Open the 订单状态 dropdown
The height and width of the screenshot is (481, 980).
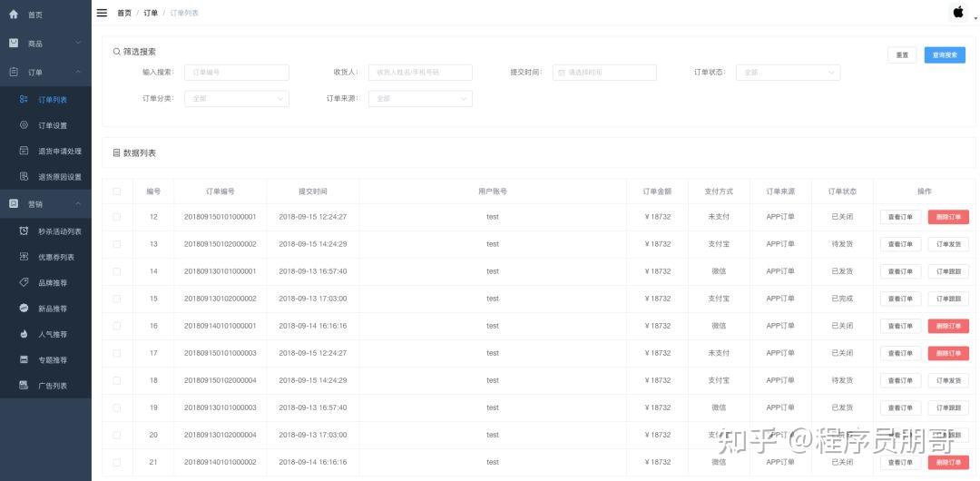789,73
